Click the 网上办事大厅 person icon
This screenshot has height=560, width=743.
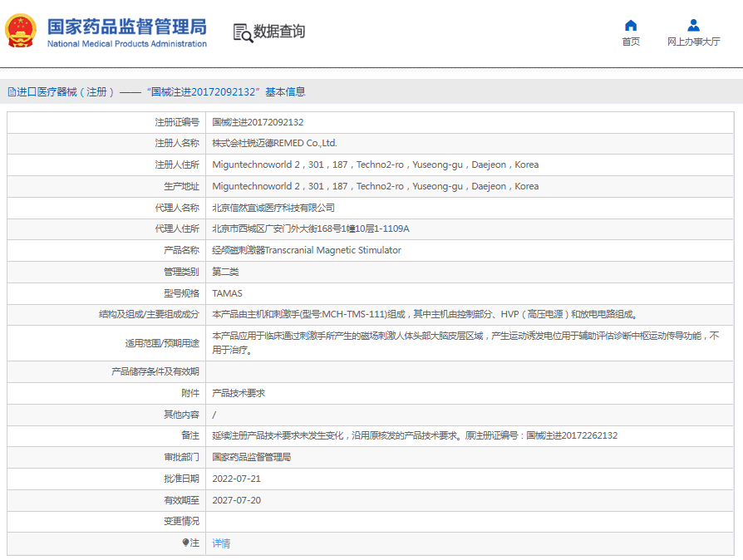[693, 25]
